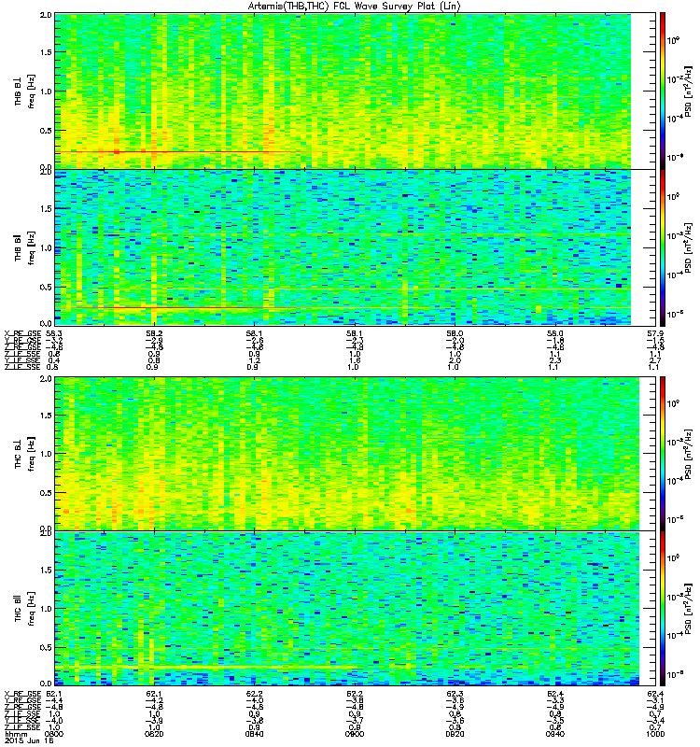Click the 1.5 frequency tick on the top panel
This screenshot has width=700, height=747.
tap(46, 52)
